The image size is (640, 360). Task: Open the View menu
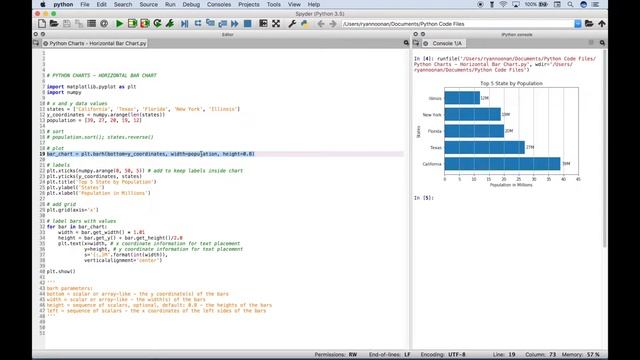[294, 4]
